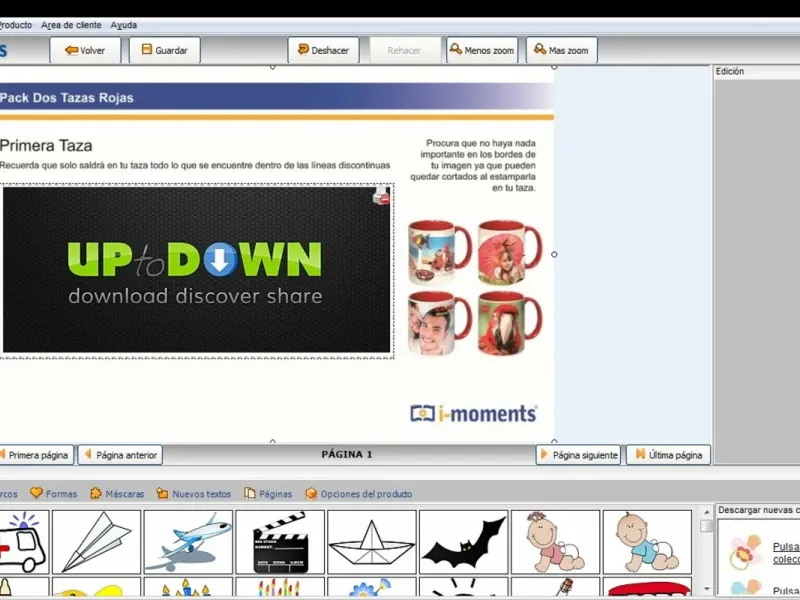
Task: Click the Mas zoom magnifier icon
Action: (x=540, y=48)
